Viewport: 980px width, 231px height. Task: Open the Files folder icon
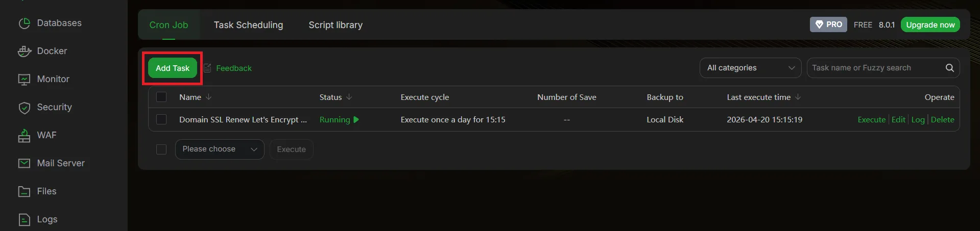[x=24, y=192]
